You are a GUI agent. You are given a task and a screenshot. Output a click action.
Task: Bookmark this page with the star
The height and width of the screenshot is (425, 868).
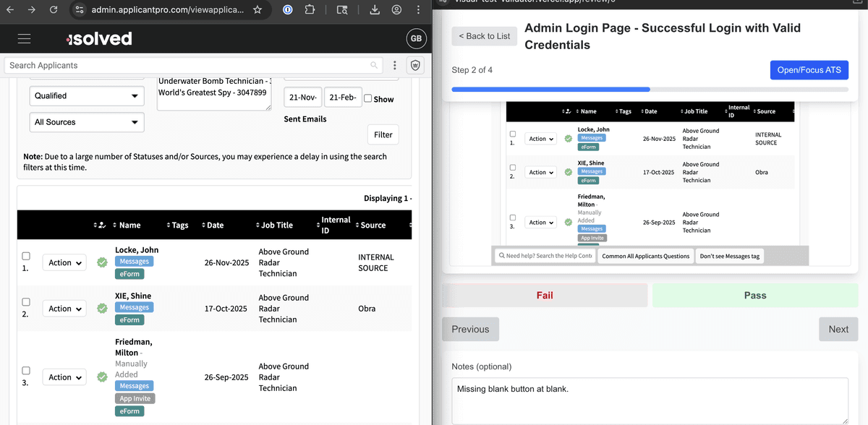pyautogui.click(x=258, y=10)
